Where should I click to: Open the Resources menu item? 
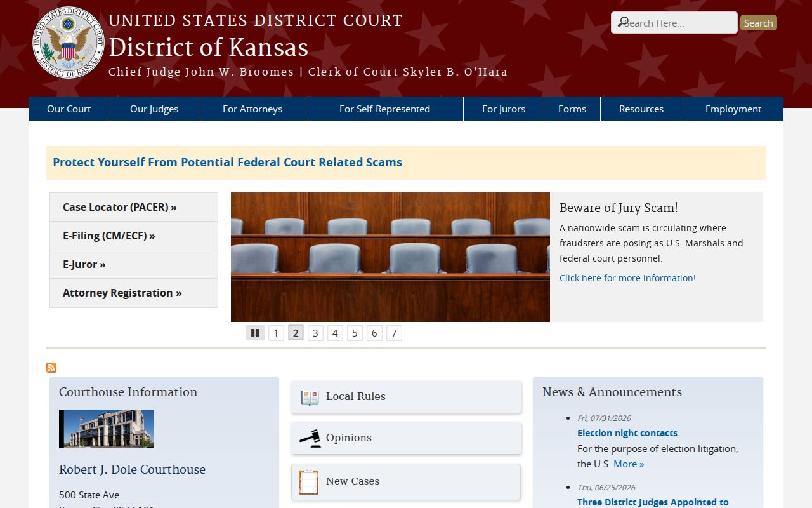[641, 109]
